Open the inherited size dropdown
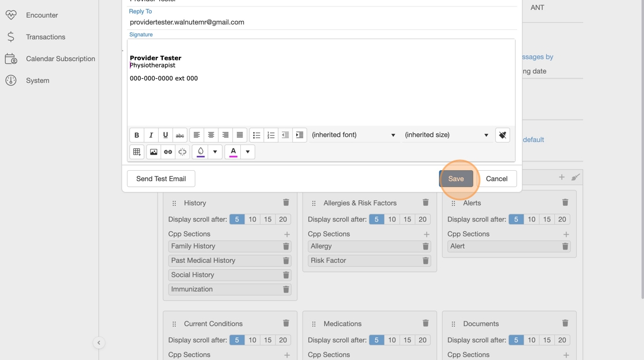This screenshot has width=644, height=360. 446,135
